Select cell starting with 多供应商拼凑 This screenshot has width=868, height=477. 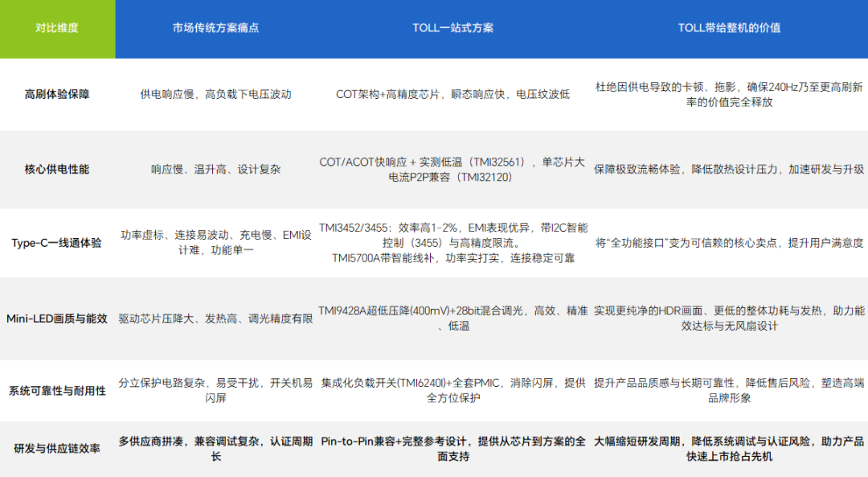(x=215, y=449)
